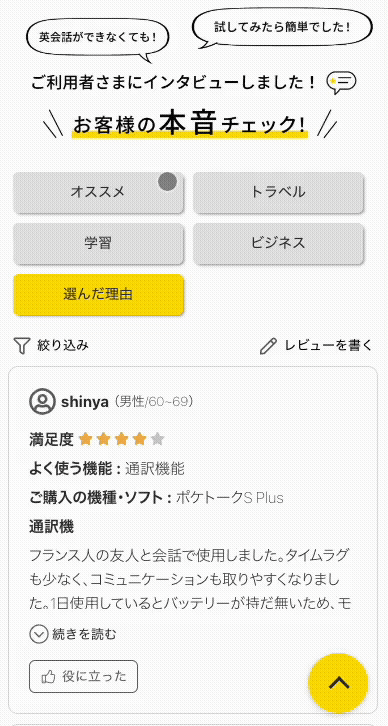Image resolution: width=388 pixels, height=726 pixels.
Task: Click the fourth star in satisfaction rating
Action: tap(139, 439)
